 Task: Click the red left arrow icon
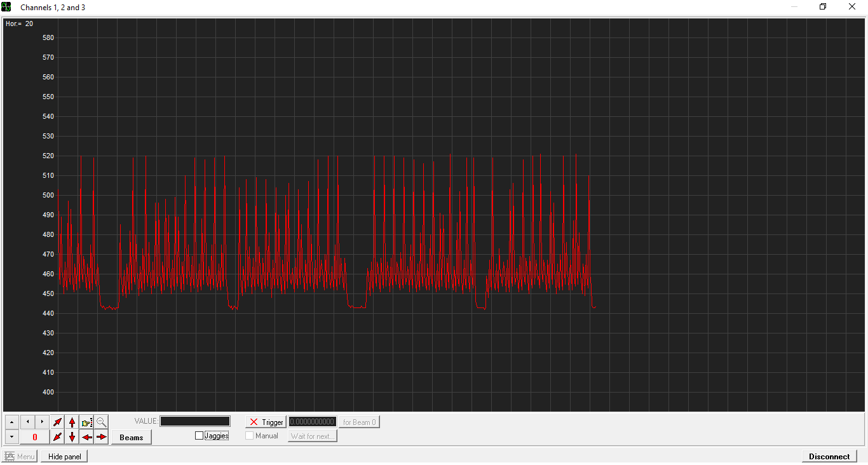87,437
